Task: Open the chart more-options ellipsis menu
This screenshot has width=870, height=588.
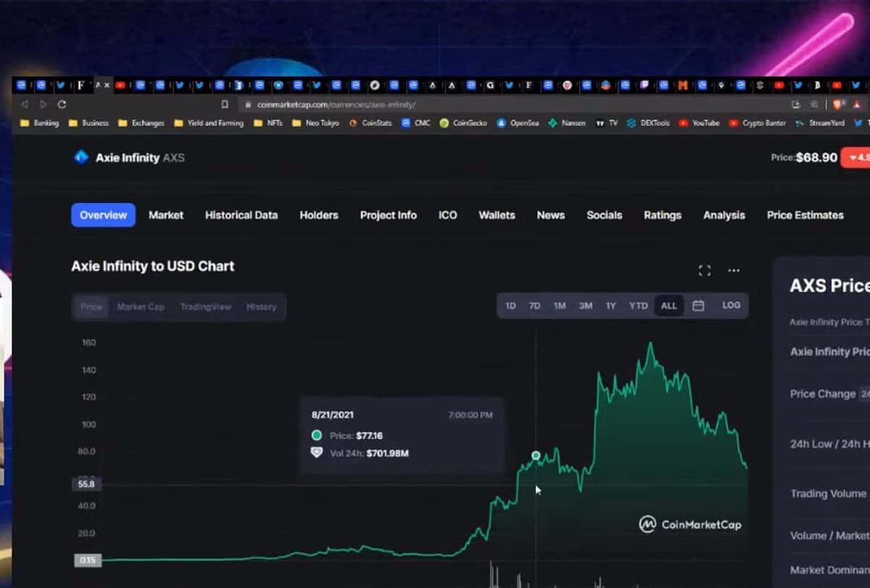Action: click(x=734, y=270)
